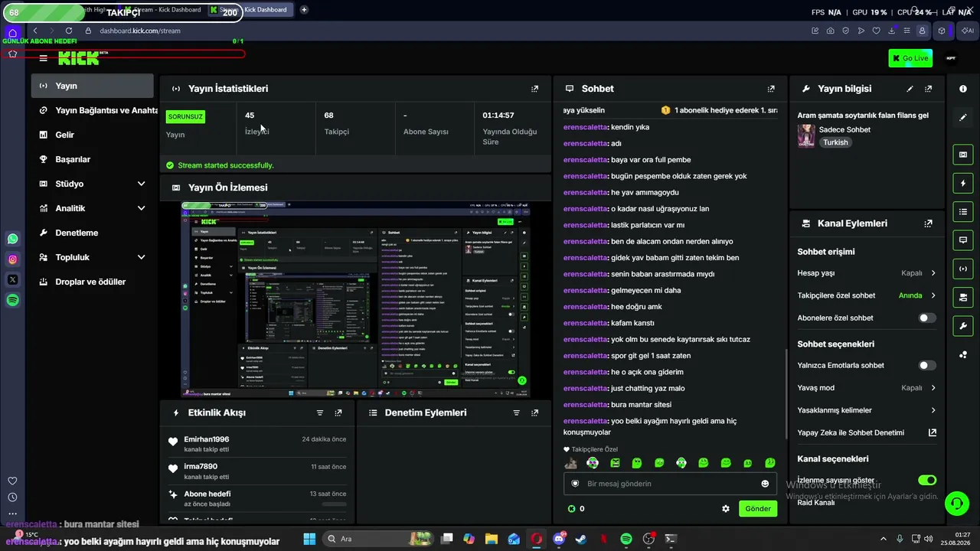Image resolution: width=980 pixels, height=551 pixels.
Task: Open chat settings gear icon
Action: click(x=726, y=509)
